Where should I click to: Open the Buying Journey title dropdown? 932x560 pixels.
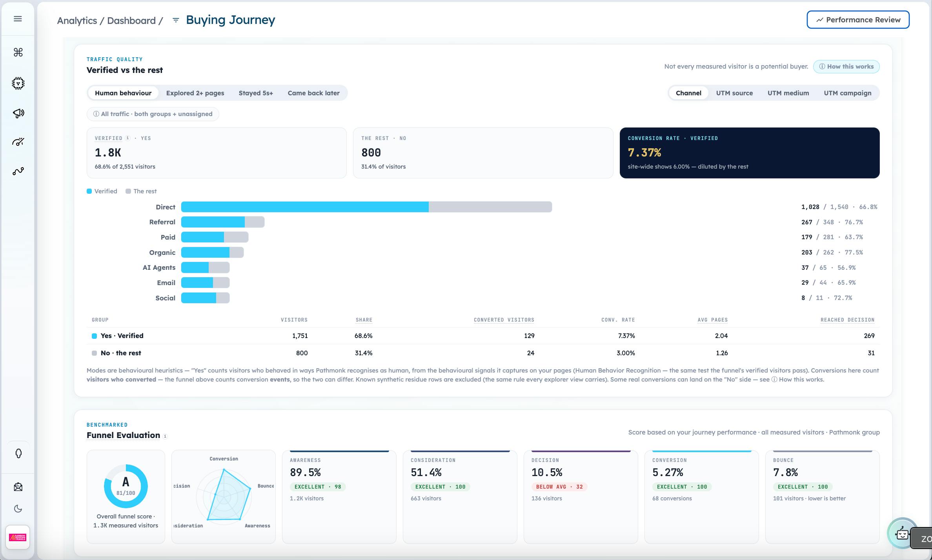[231, 20]
